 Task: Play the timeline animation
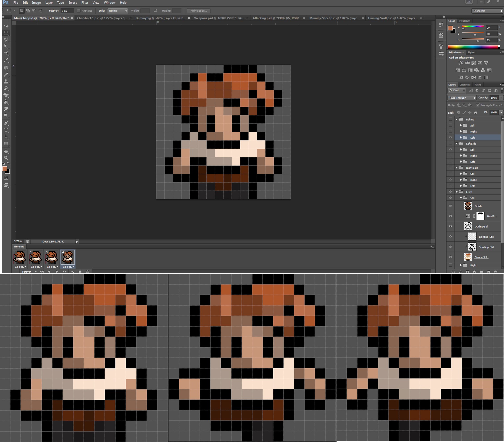pyautogui.click(x=57, y=272)
